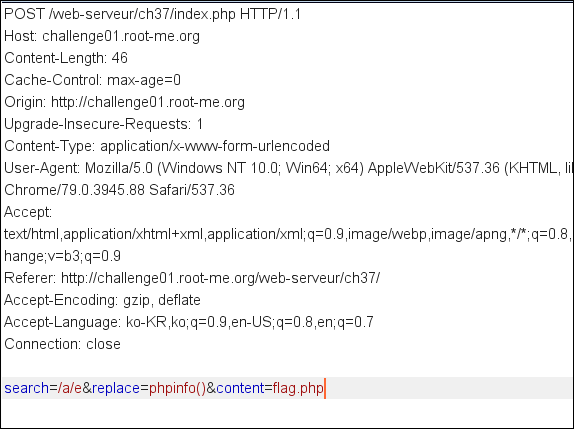Select the Referer header line
Image resolution: width=574 pixels, height=429 pixels.
pos(192,278)
